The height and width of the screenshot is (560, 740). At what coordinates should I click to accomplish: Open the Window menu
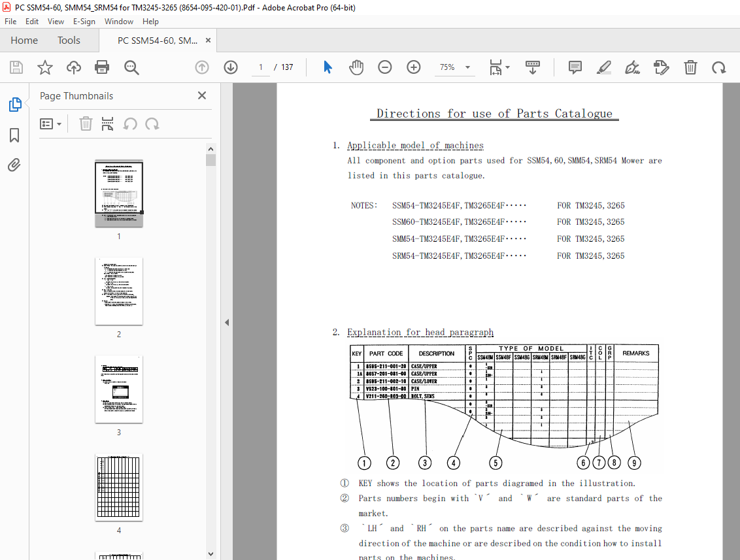[119, 21]
